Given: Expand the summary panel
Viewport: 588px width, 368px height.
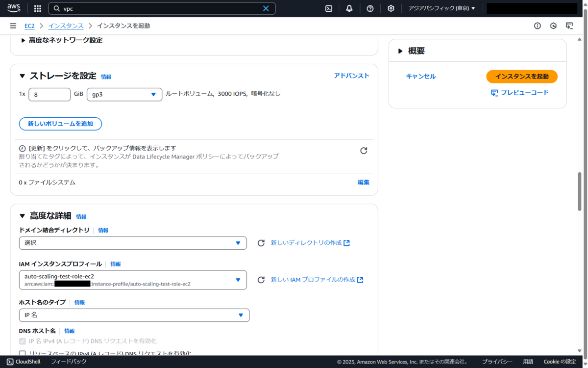Looking at the screenshot, I should tap(400, 51).
